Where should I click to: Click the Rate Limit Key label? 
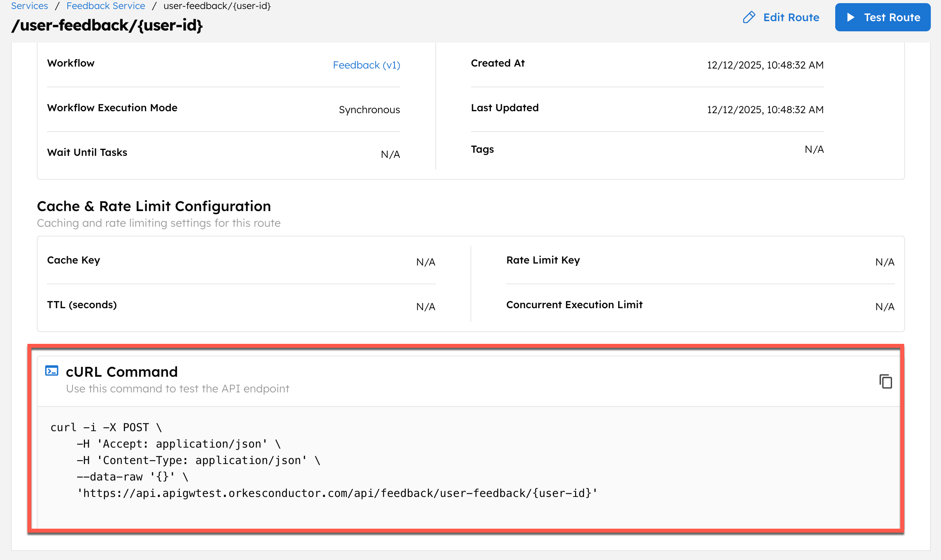(543, 260)
